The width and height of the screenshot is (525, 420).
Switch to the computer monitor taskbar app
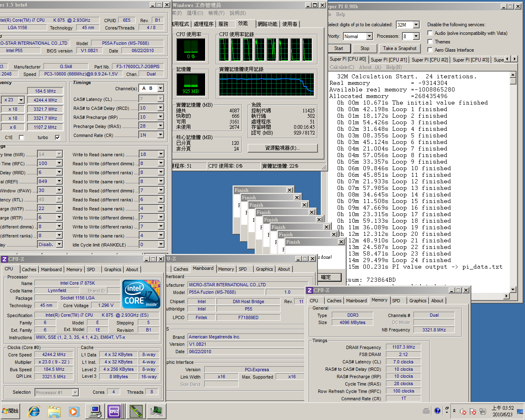pyautogui.click(x=96, y=411)
